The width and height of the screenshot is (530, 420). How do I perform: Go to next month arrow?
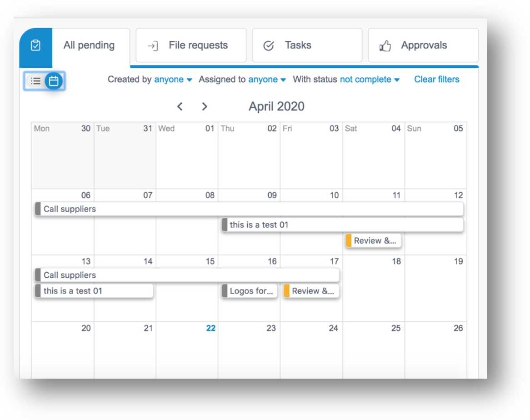pos(205,107)
